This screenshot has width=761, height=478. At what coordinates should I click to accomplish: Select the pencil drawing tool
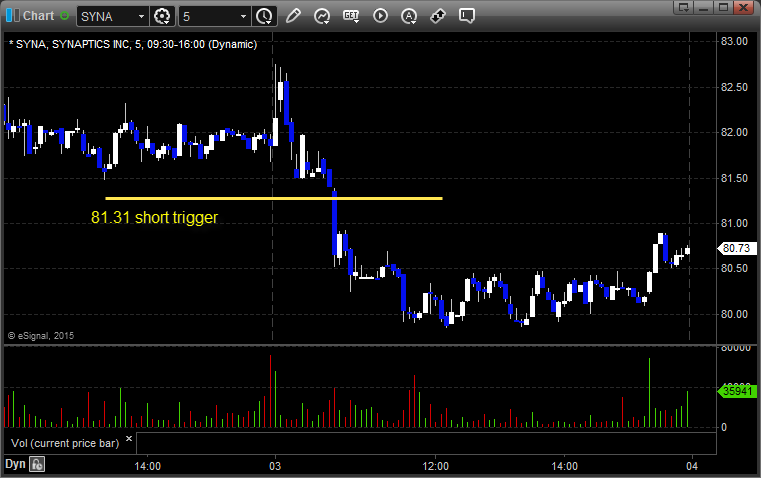coord(293,16)
